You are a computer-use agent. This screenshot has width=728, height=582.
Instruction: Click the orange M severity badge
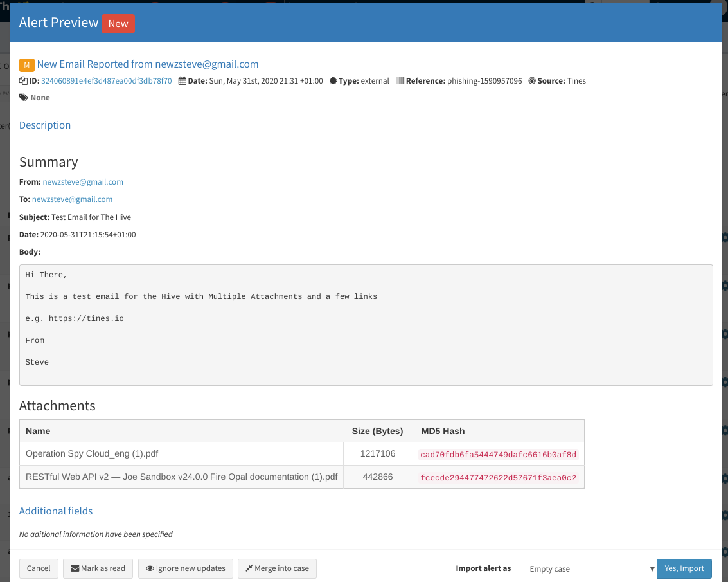(x=27, y=65)
